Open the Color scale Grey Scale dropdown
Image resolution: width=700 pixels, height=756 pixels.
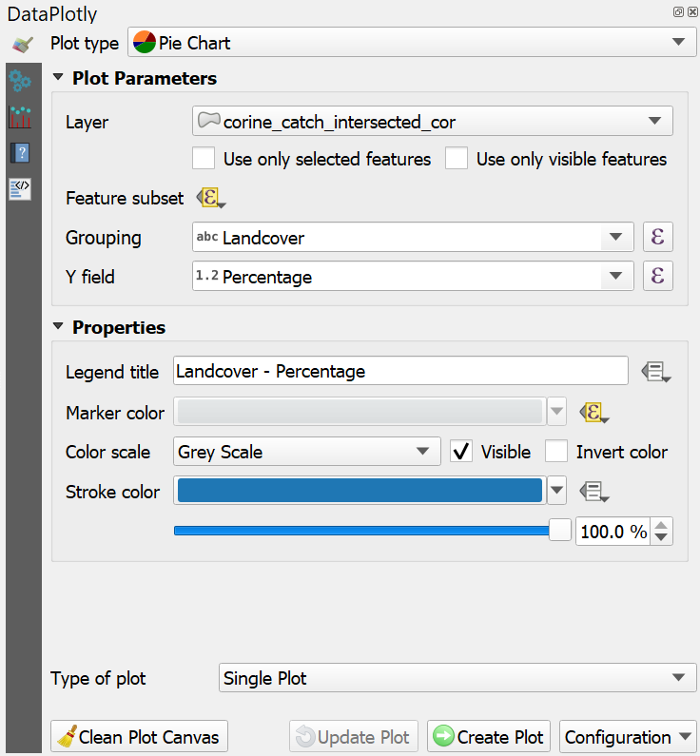[307, 452]
